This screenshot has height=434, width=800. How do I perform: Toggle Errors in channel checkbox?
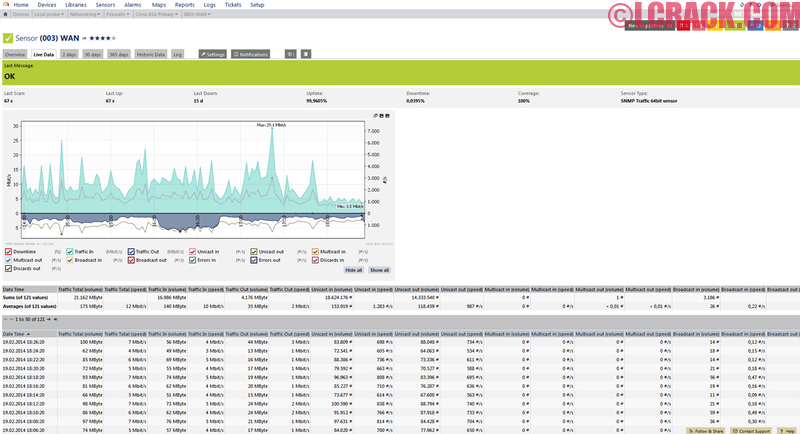(192, 260)
